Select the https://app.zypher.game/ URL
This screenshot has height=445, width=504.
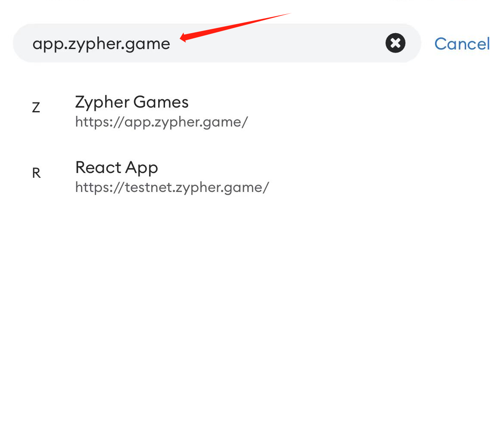coord(162,122)
